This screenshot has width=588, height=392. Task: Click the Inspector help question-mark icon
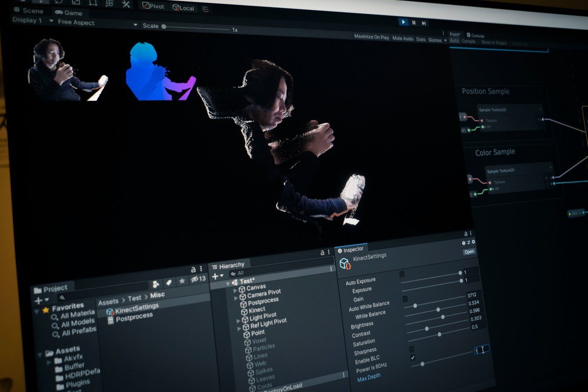(464, 243)
